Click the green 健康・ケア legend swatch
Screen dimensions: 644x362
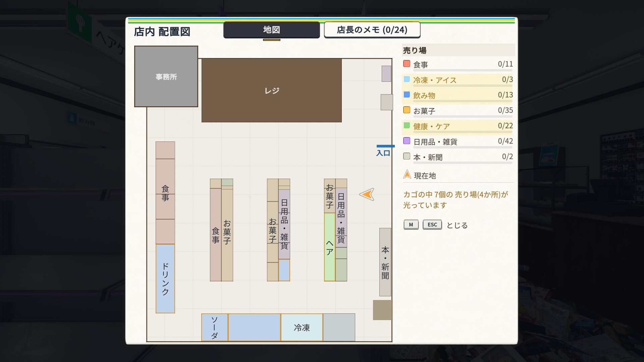tap(407, 125)
